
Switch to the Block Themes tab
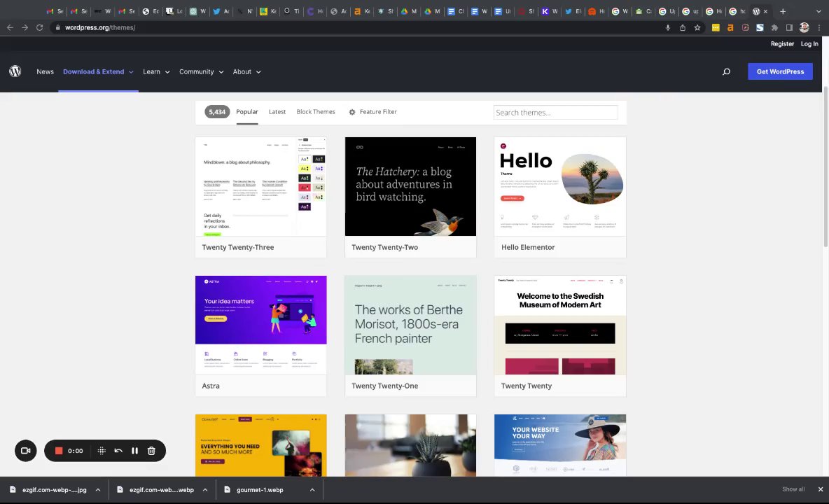316,112
